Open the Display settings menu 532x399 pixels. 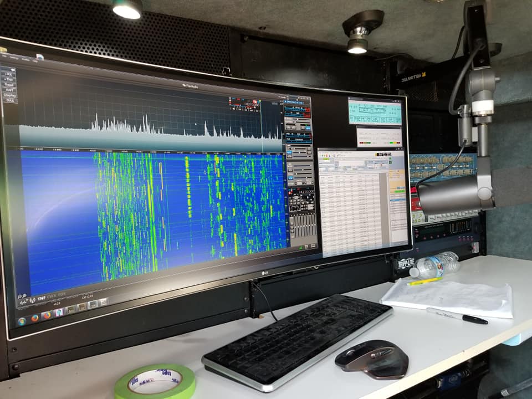[10, 95]
